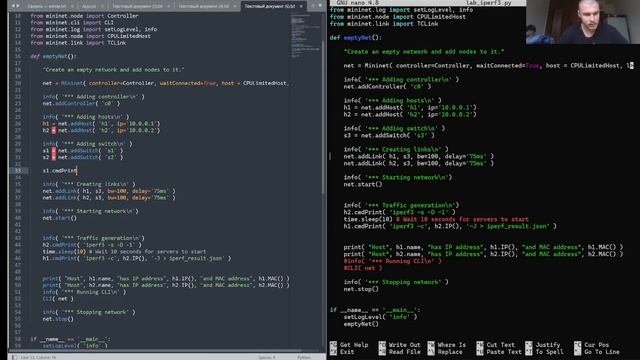Image resolution: width=640 pixels, height=360 pixels.
Task: Click Justify shortcut in nano
Action: [x=543, y=345]
